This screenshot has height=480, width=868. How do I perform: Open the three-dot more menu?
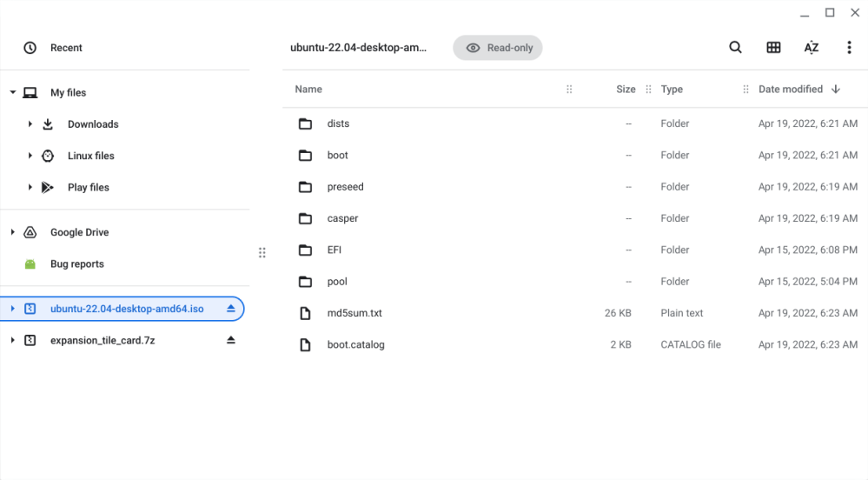click(x=849, y=48)
